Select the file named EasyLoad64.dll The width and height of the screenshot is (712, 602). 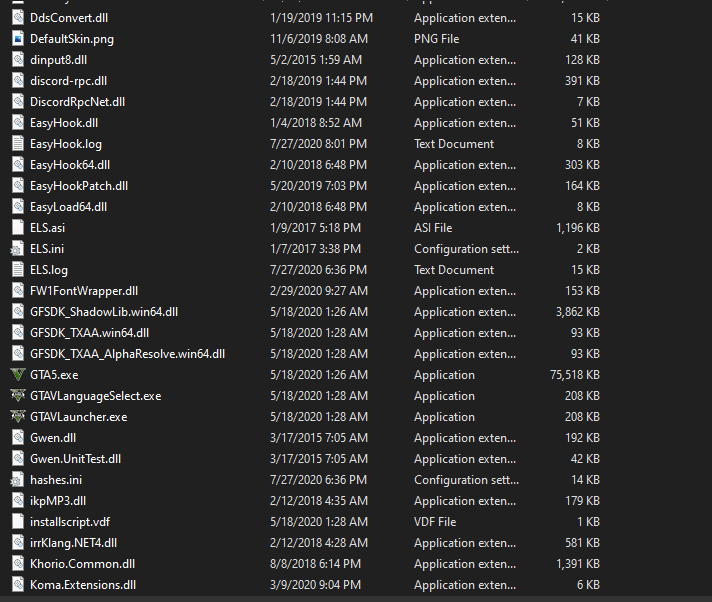(x=69, y=207)
